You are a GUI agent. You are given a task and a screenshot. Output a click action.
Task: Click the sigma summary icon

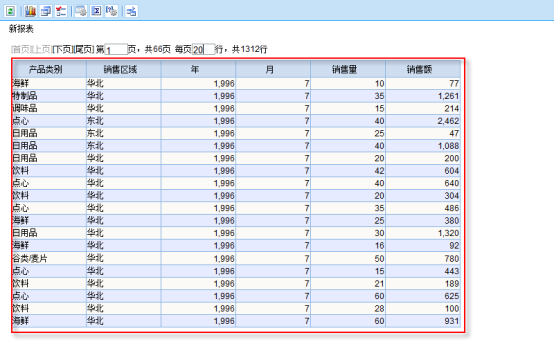click(96, 11)
